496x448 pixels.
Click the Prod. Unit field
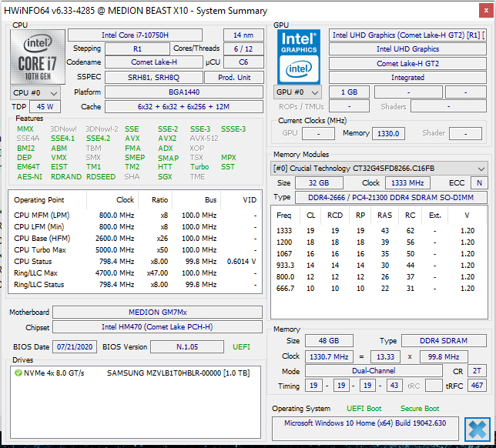(234, 78)
